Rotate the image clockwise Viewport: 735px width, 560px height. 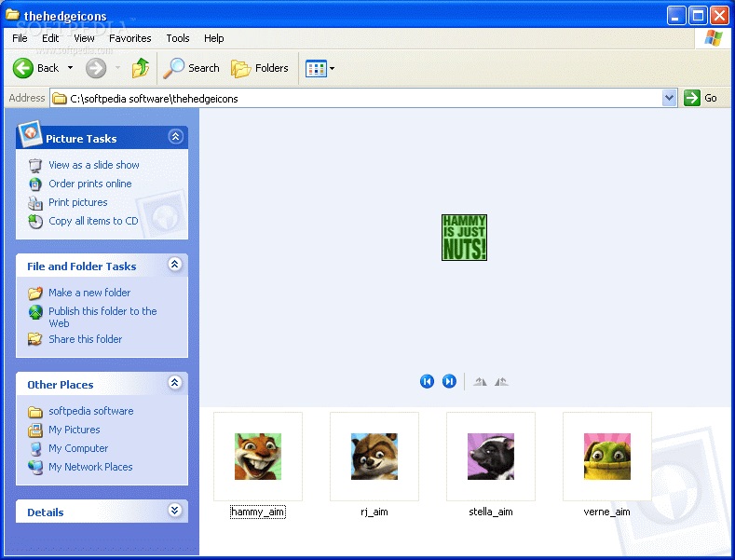(x=480, y=382)
